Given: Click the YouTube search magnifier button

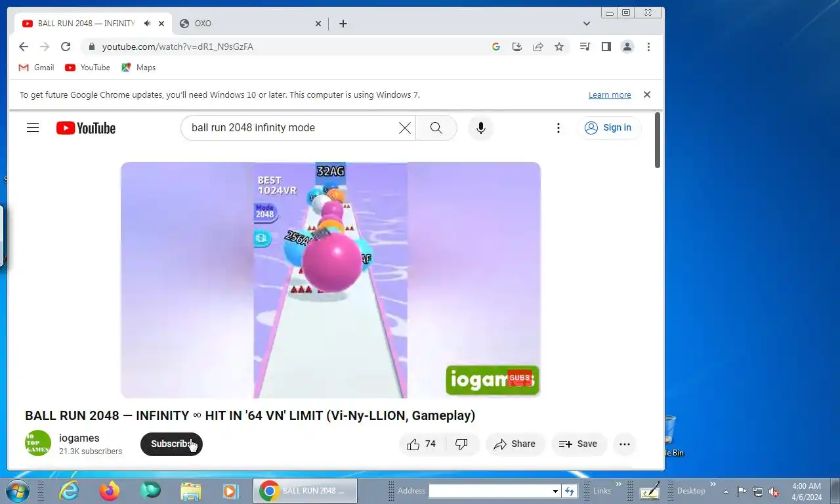Looking at the screenshot, I should 436,128.
